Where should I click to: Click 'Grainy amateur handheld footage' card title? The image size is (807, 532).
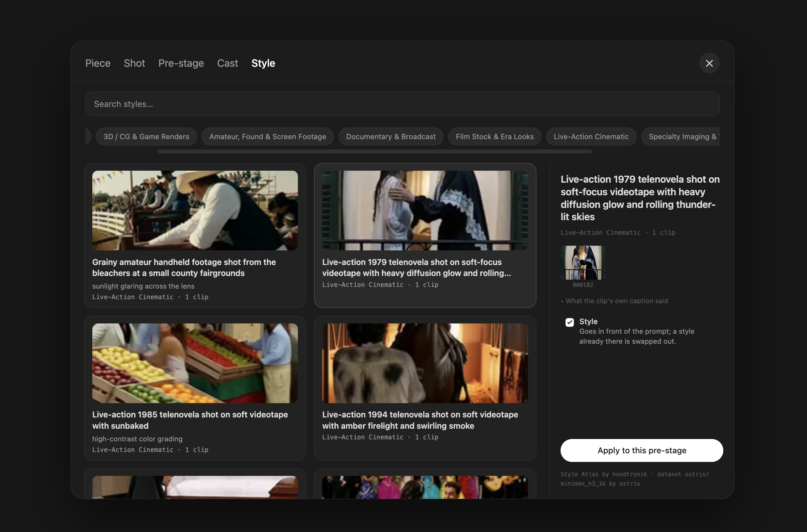click(184, 268)
